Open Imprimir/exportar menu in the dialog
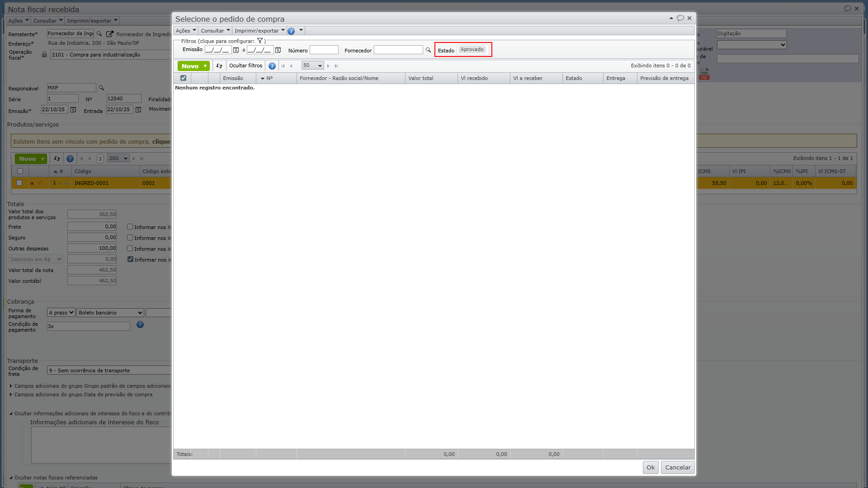 click(259, 31)
